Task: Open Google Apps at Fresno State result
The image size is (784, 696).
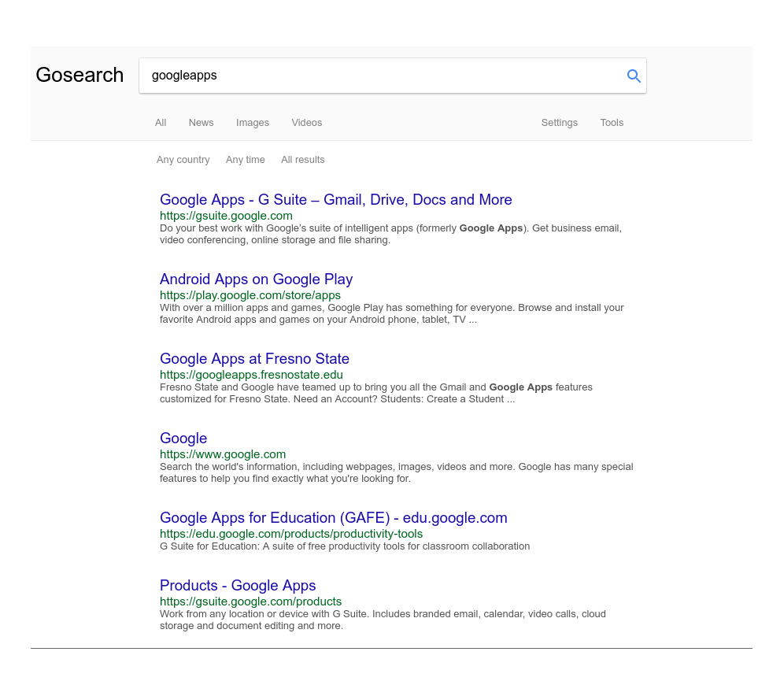Action: click(x=254, y=358)
